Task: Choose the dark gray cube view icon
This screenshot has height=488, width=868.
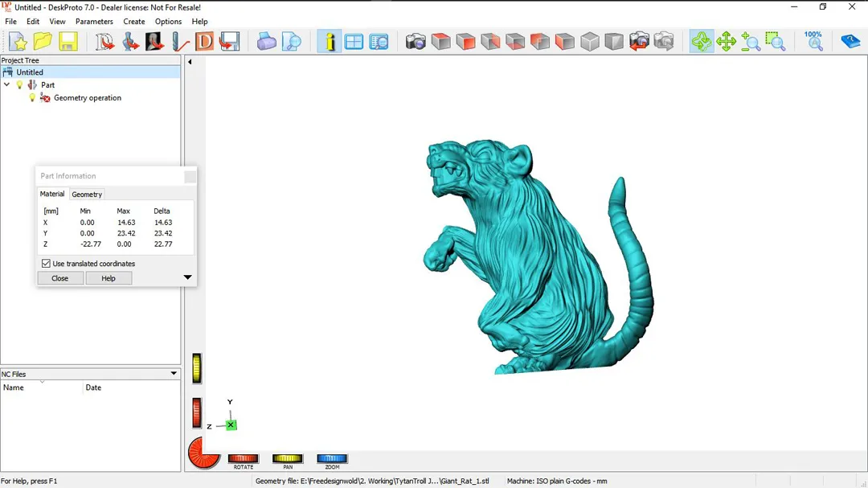Action: click(614, 42)
